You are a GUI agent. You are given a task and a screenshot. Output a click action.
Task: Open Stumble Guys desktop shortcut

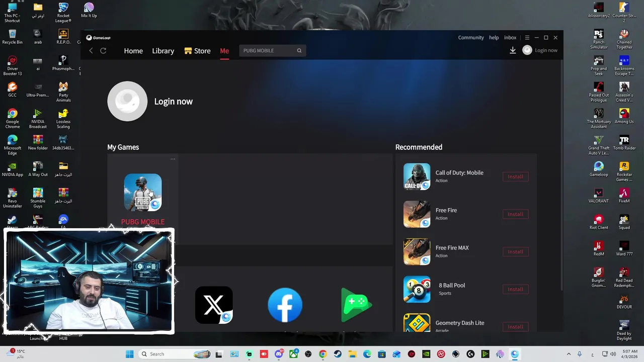pyautogui.click(x=38, y=198)
